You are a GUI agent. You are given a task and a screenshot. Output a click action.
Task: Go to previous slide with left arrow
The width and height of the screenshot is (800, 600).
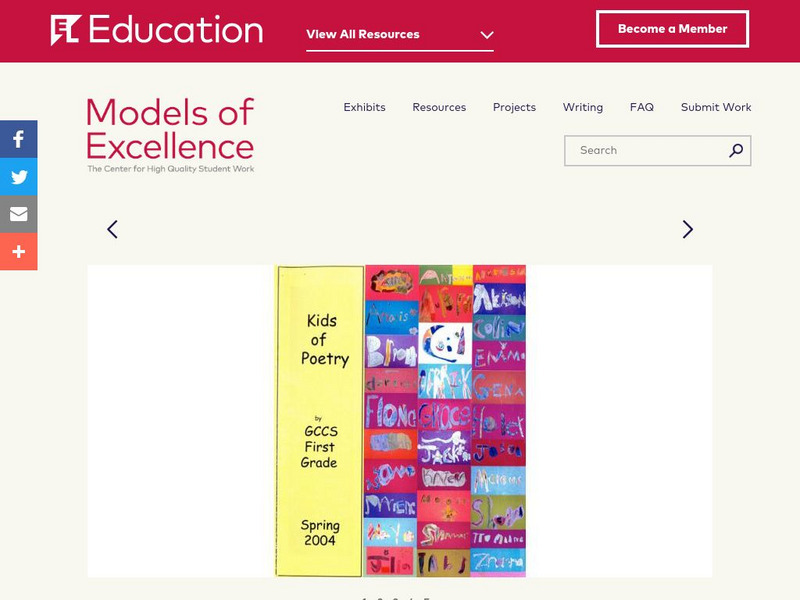point(112,229)
